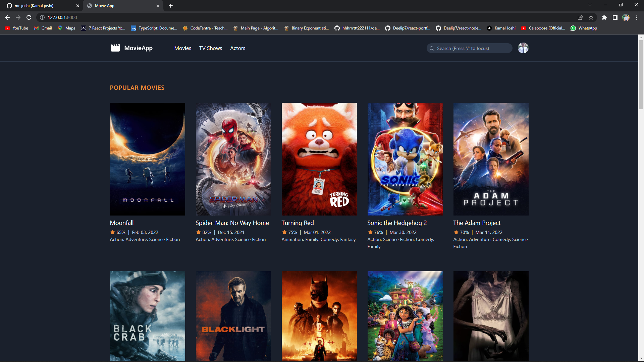This screenshot has height=362, width=644.
Task: Open the Spider-Man: No Way Home title link
Action: coord(232,223)
